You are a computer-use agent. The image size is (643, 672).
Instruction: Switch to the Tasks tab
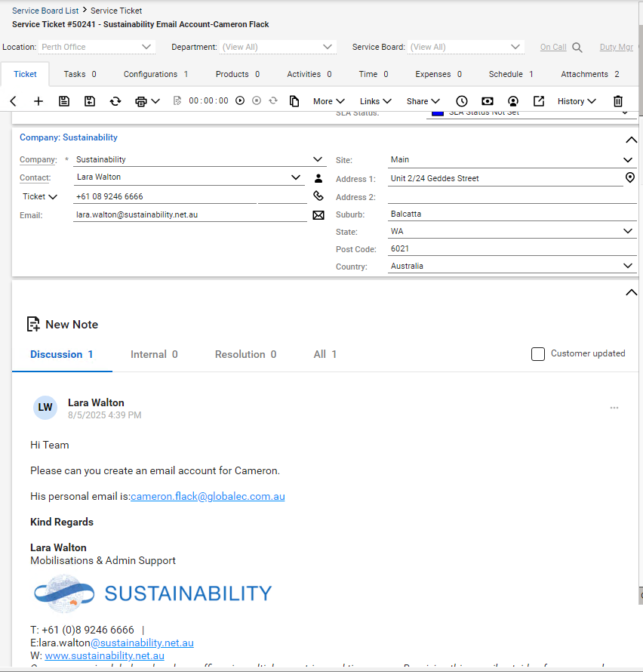80,74
